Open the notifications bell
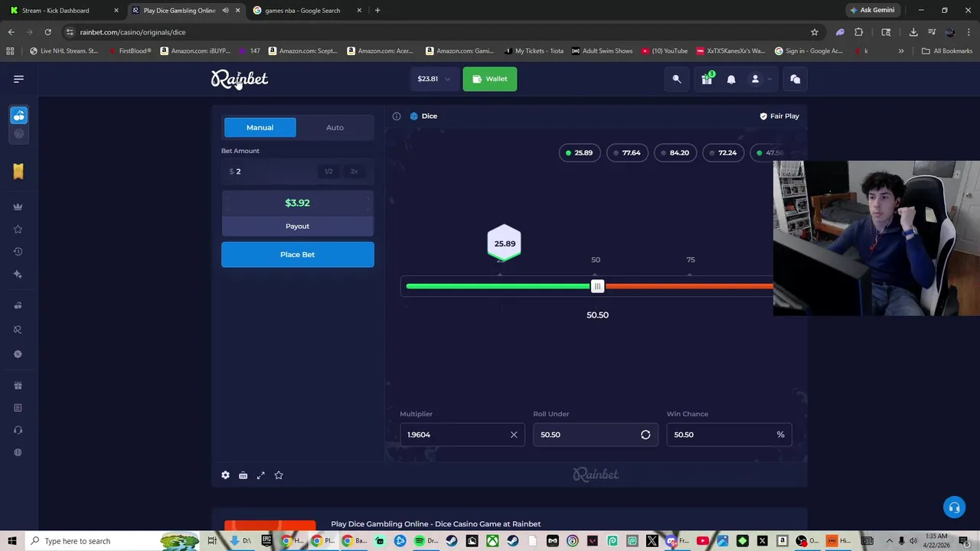The width and height of the screenshot is (980, 551). (731, 79)
